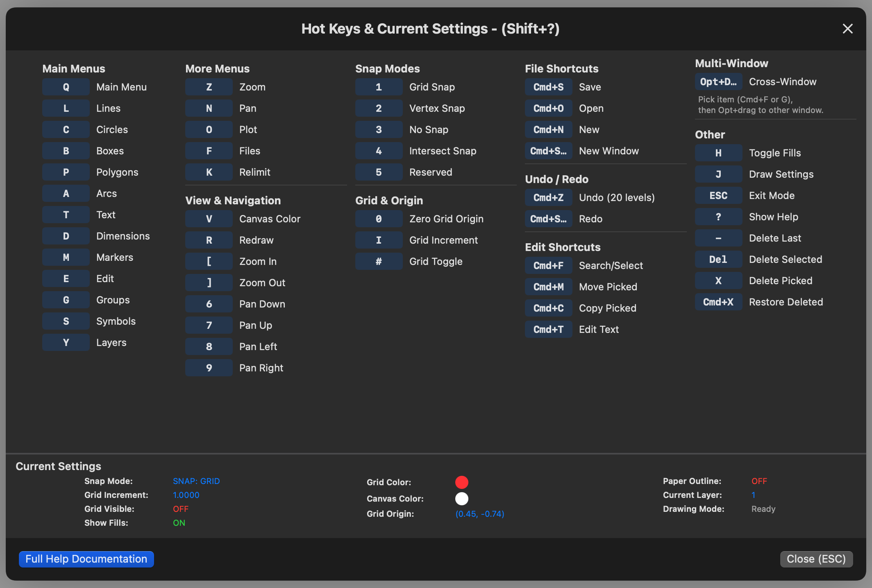The image size is (872, 588).
Task: Click the Cmd+C badge for Copy Picked
Action: pyautogui.click(x=549, y=308)
